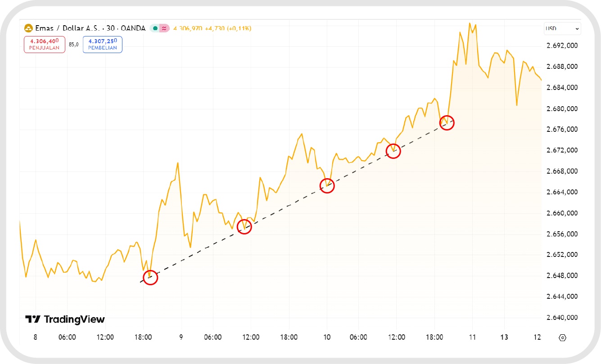Click the middle red circle marker

click(327, 186)
